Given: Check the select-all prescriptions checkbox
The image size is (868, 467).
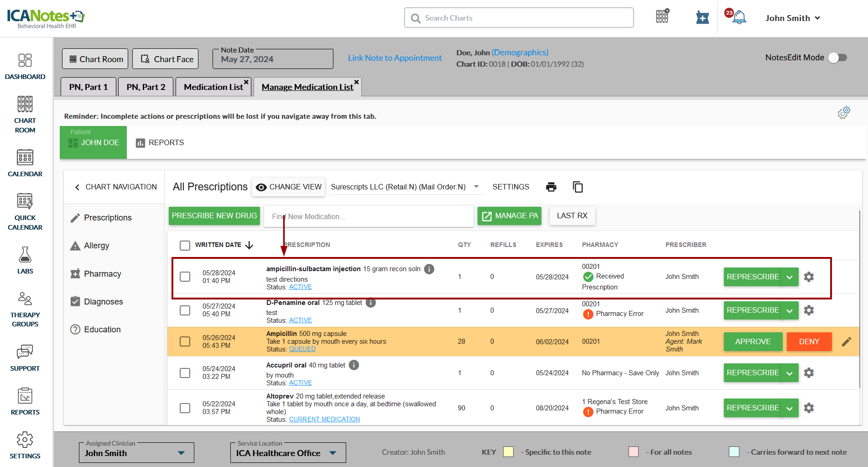Looking at the screenshot, I should click(x=185, y=246).
